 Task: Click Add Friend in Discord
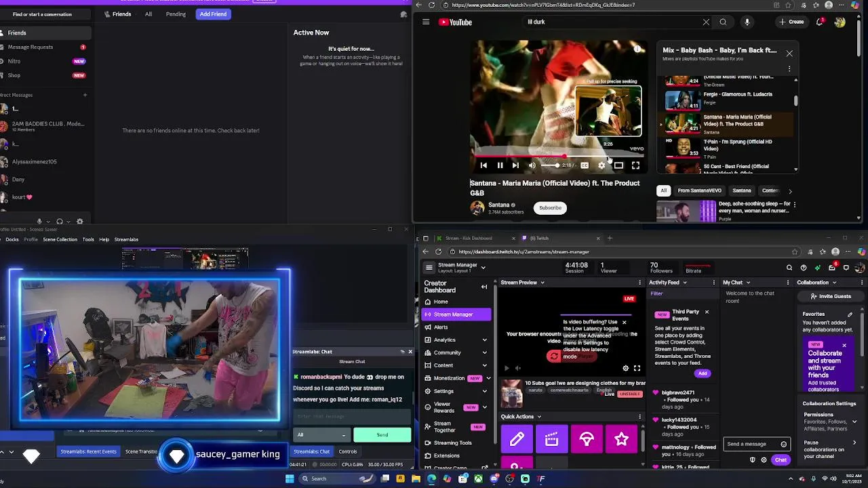point(213,14)
